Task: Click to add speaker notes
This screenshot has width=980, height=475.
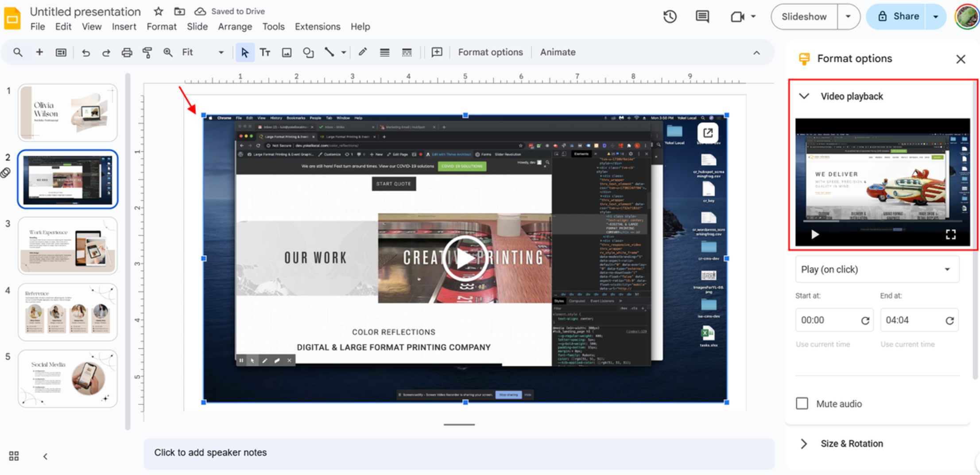Action: (x=459, y=453)
